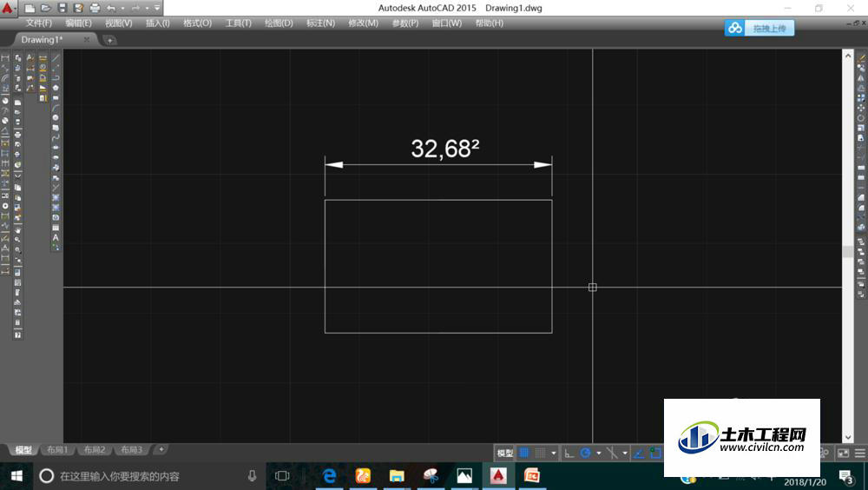
Task: Close the Drawing1 file tab
Action: (x=86, y=39)
